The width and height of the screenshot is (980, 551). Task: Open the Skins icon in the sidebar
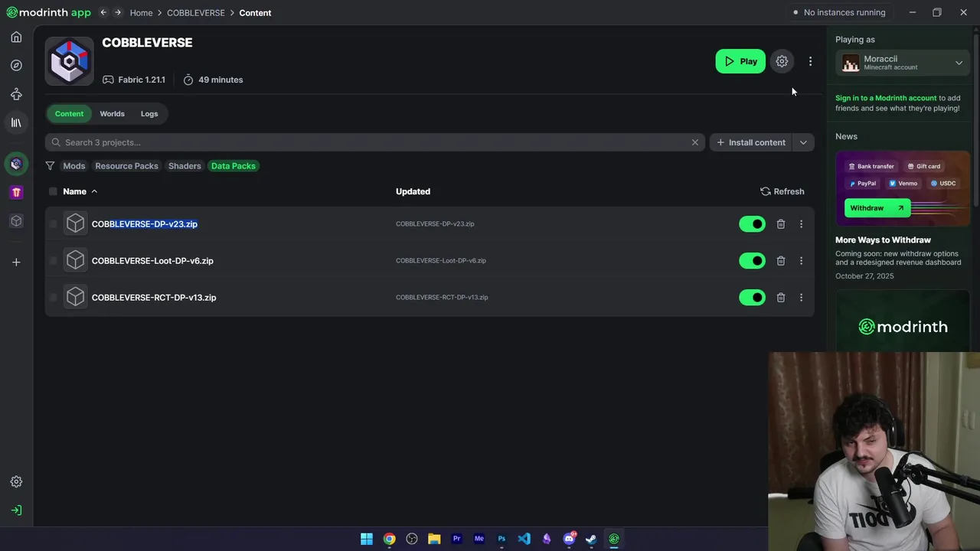tap(16, 94)
